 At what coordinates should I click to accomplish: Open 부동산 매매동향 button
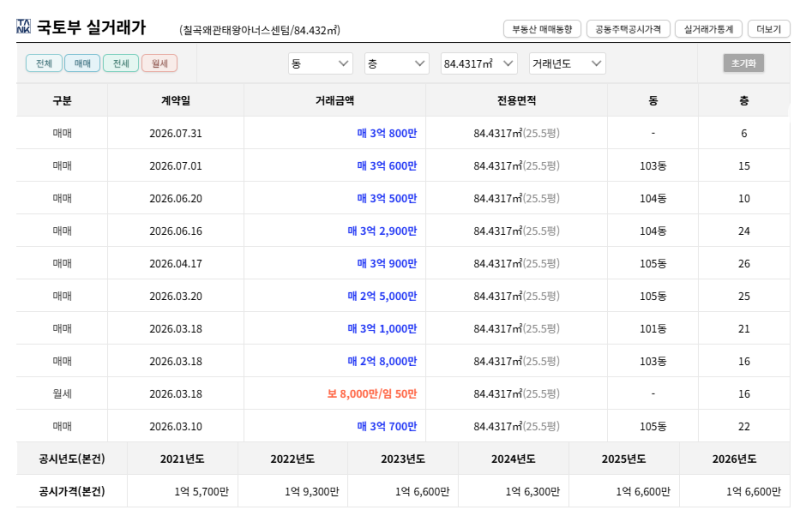coord(542,29)
